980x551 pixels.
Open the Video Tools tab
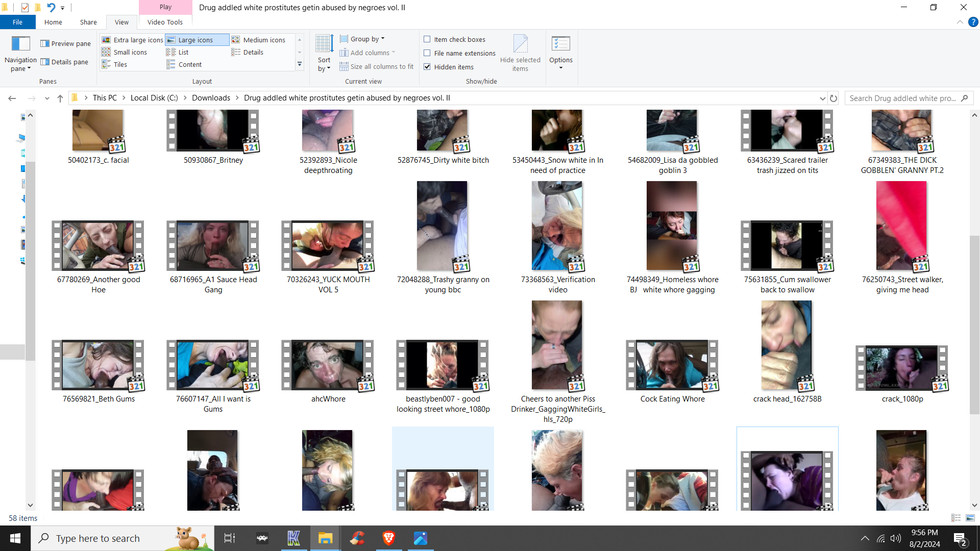coord(165,22)
